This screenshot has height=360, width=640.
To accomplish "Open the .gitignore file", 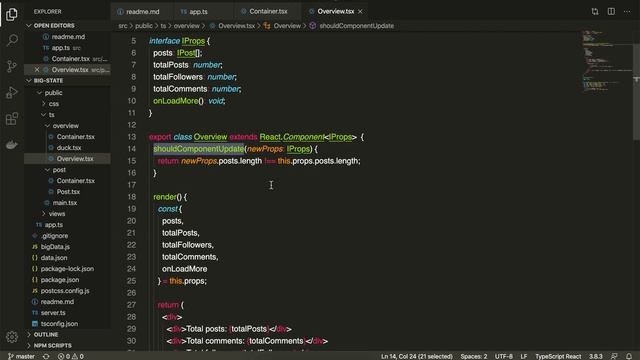I will pyautogui.click(x=54, y=236).
